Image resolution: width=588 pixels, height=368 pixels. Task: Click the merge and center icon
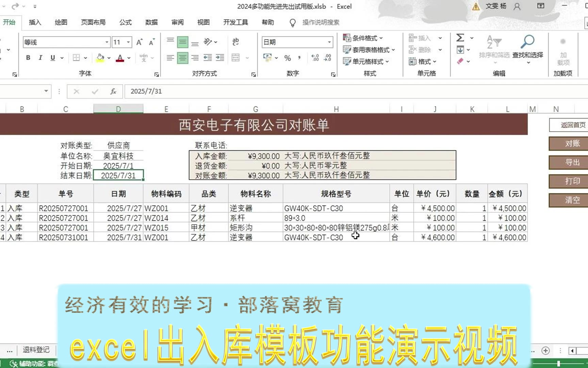tap(235, 58)
